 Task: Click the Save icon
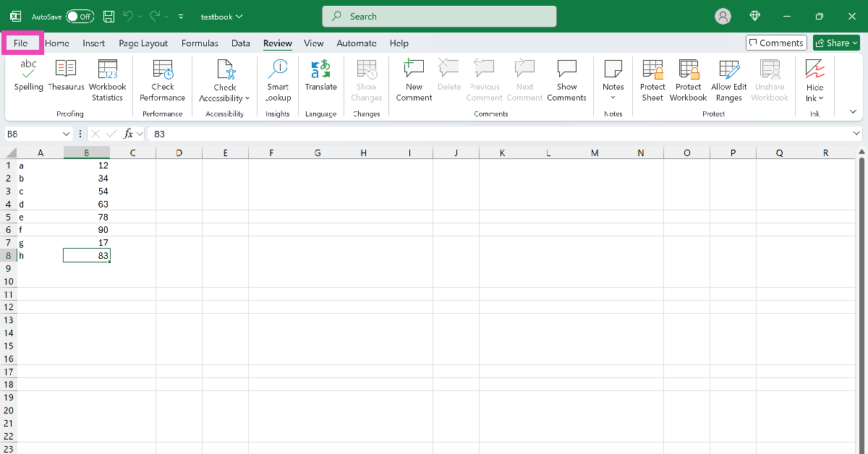[109, 16]
